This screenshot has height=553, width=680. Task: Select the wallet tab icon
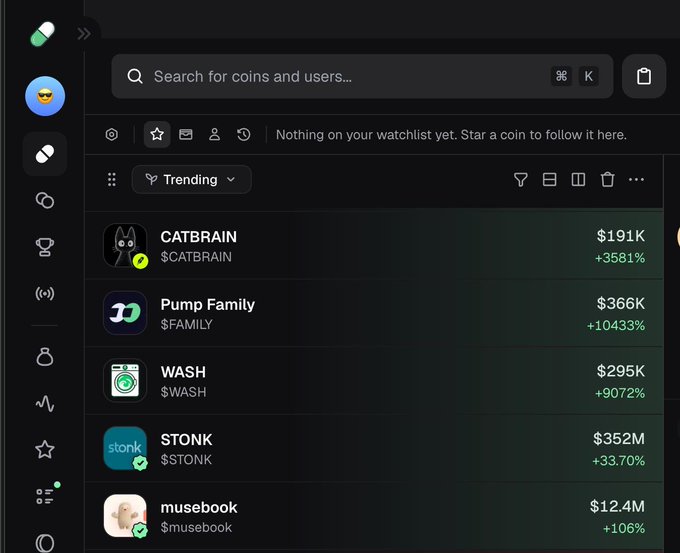click(x=186, y=134)
